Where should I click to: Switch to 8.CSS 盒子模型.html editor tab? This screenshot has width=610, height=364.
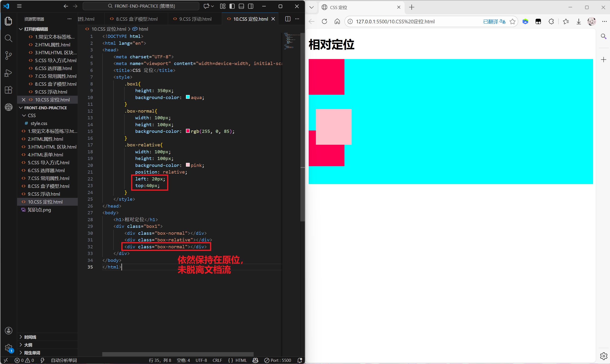click(137, 19)
